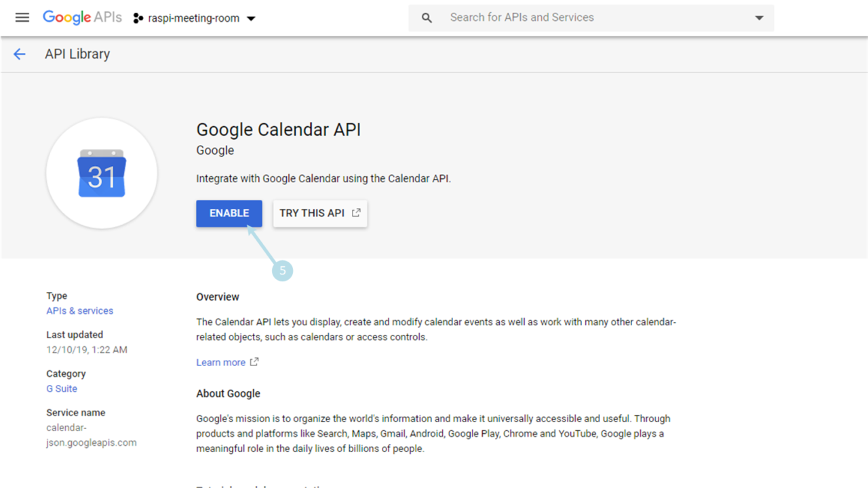Expand the search bar dropdown arrow
Viewport: 868px width, 488px height.
coord(759,18)
